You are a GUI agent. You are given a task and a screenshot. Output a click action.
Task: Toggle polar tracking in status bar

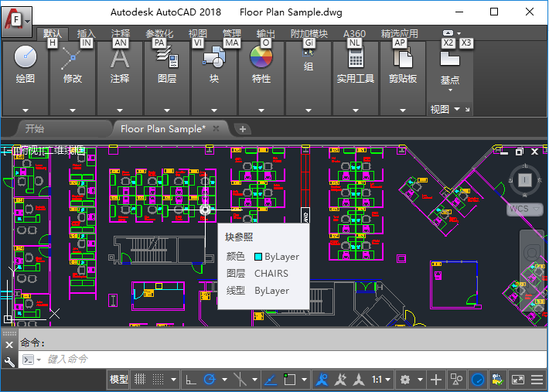(210, 380)
